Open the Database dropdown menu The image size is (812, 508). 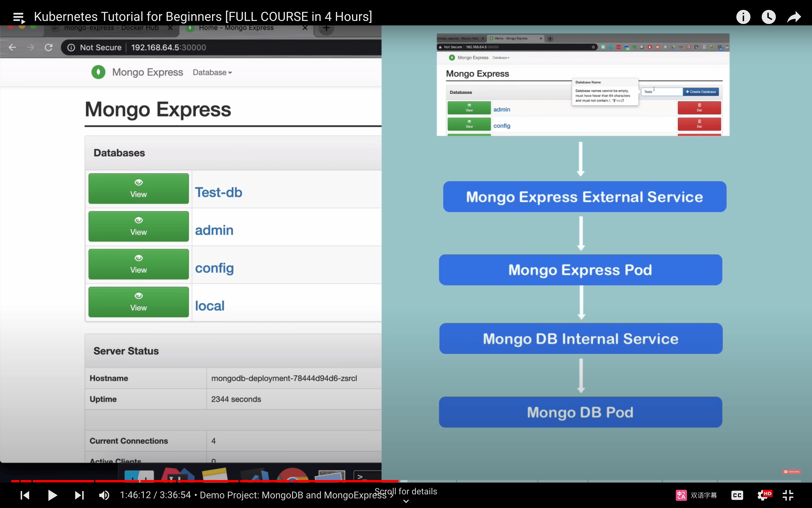(x=212, y=73)
